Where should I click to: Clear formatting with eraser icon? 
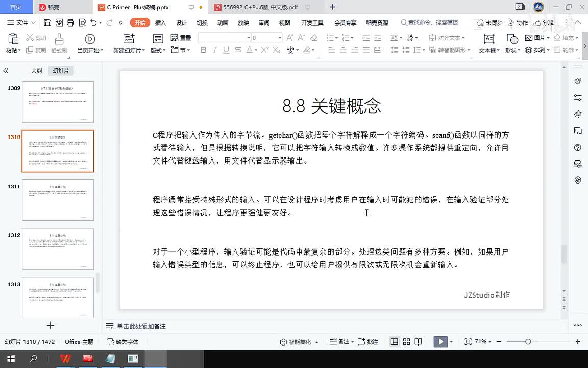[314, 38]
